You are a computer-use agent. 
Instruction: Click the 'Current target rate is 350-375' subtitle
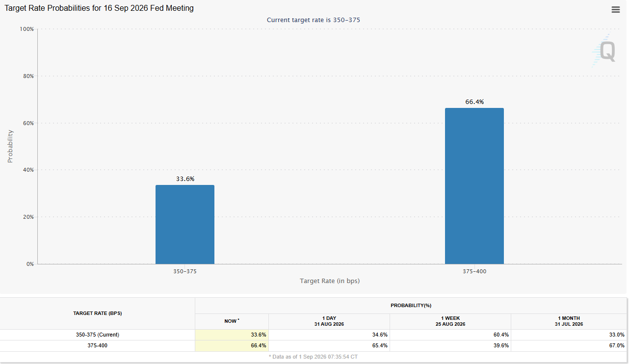pos(314,20)
